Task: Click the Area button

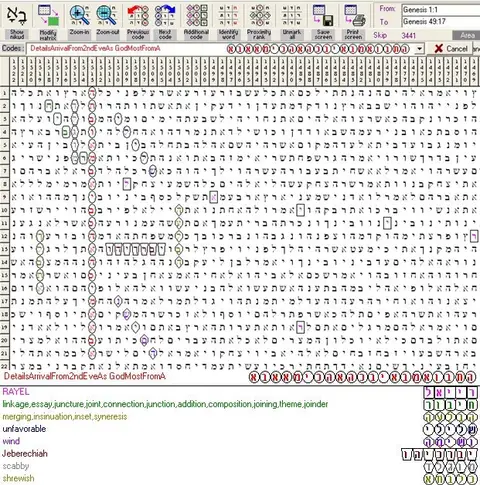Action: (x=466, y=35)
